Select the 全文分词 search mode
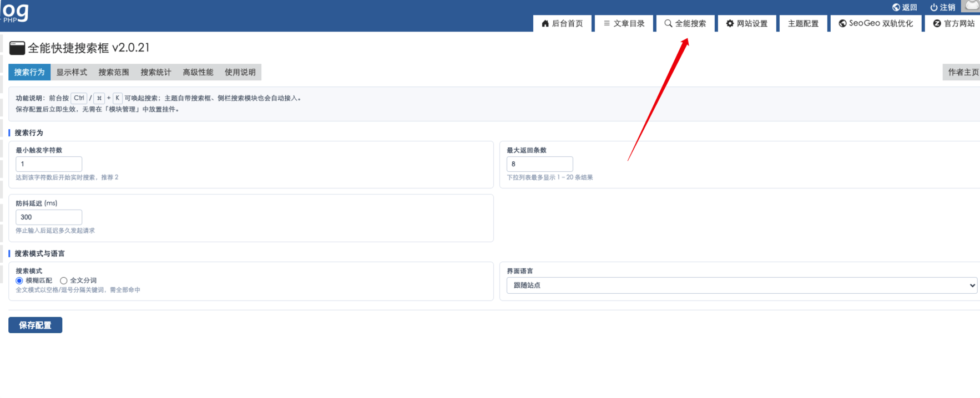 point(64,281)
